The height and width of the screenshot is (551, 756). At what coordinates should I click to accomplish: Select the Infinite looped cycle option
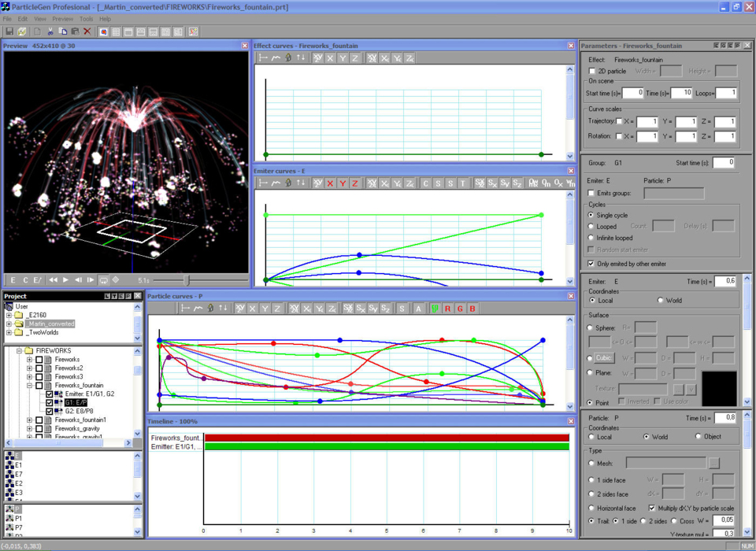pyautogui.click(x=591, y=238)
